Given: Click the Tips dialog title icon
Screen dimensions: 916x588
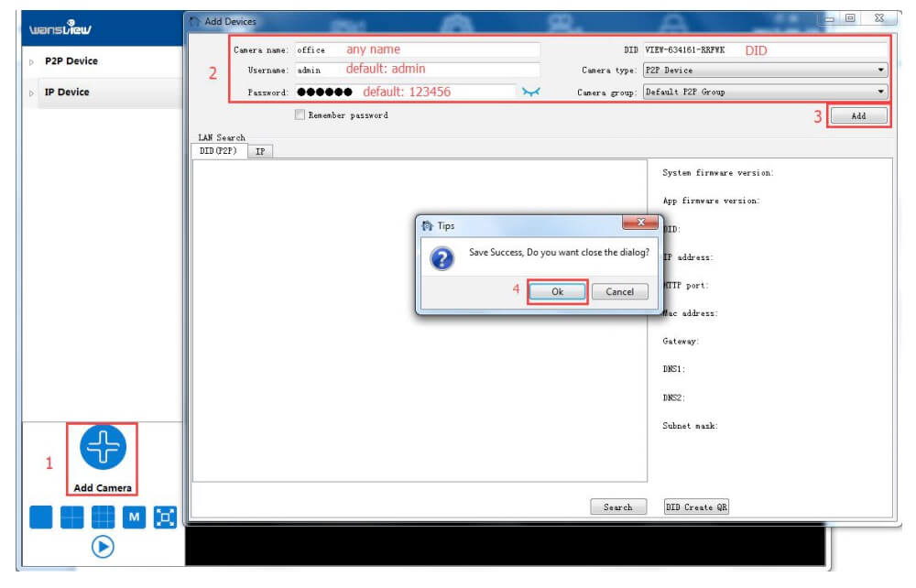Looking at the screenshot, I should [x=428, y=225].
